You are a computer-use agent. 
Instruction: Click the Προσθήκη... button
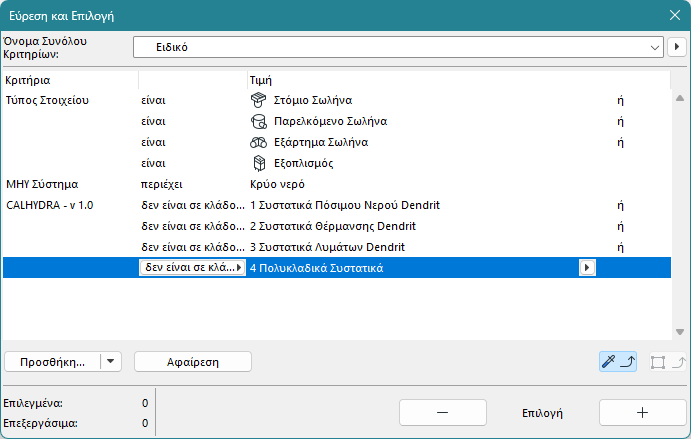[52, 362]
